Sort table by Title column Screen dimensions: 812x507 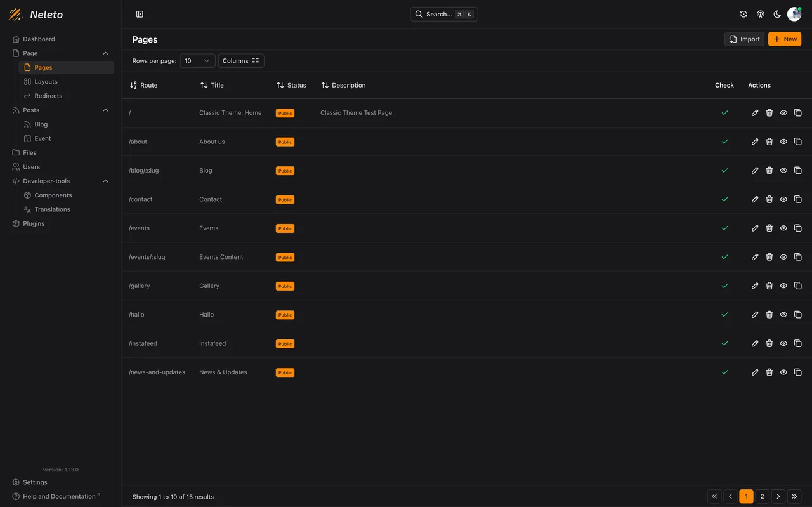[211, 85]
